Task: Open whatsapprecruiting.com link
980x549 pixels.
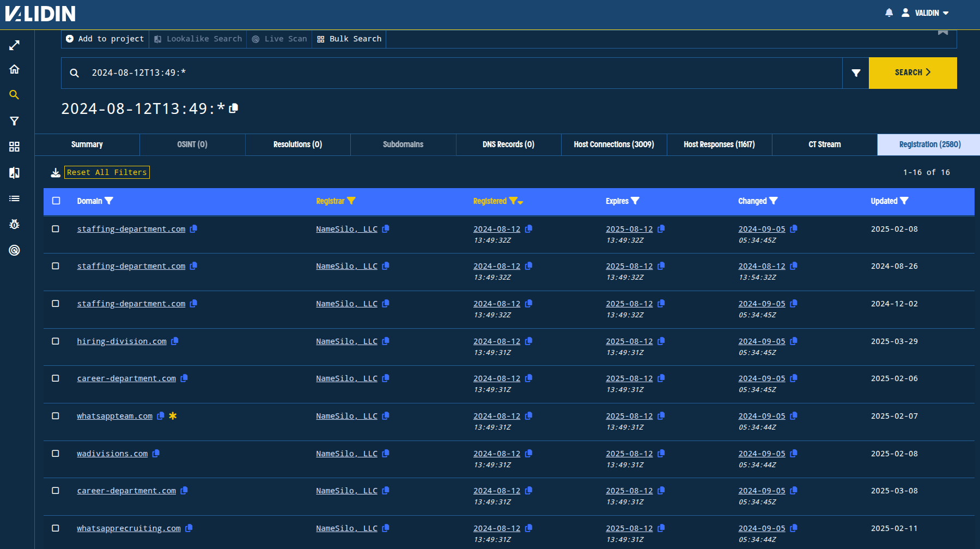Action: pyautogui.click(x=129, y=528)
